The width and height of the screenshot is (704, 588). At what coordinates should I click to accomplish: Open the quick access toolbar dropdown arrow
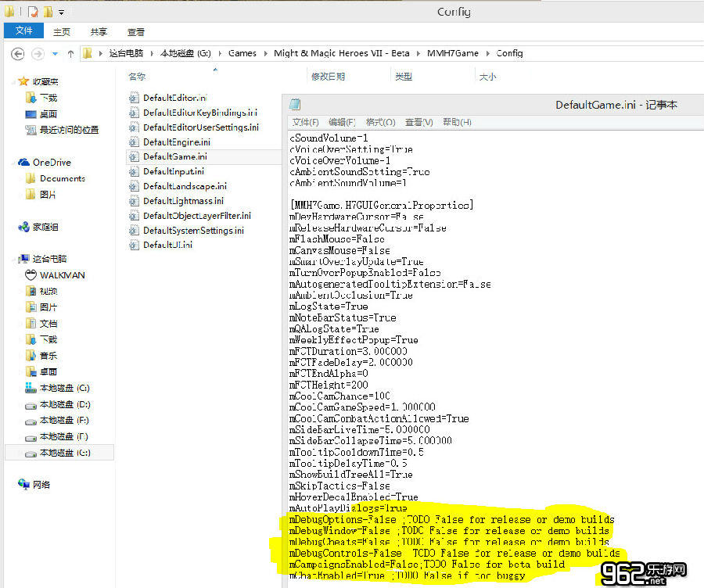tap(62, 13)
